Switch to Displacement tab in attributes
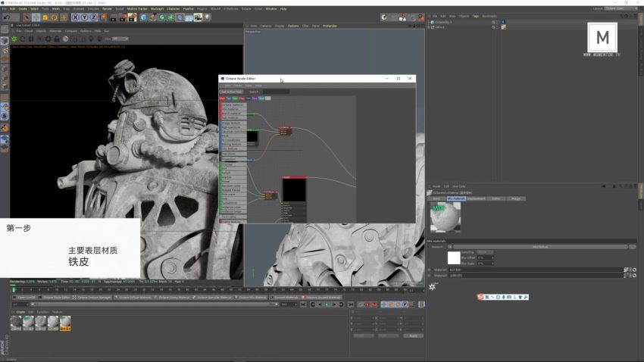The width and height of the screenshot is (644, 362). click(x=476, y=198)
